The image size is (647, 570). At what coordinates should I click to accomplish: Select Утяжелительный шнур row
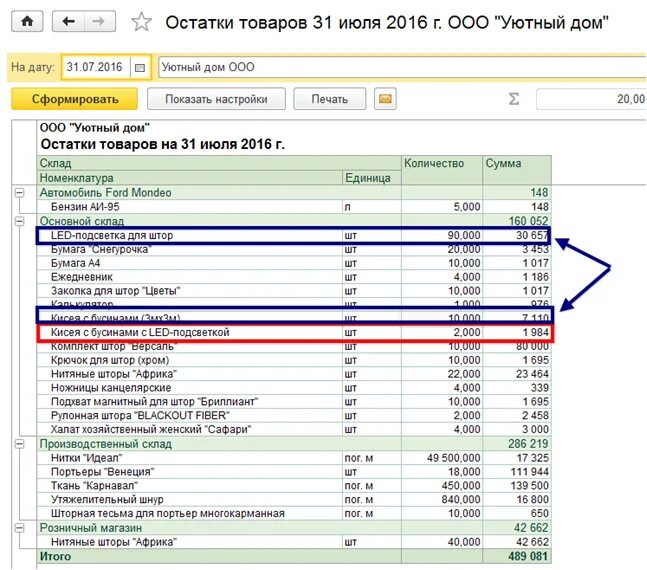coord(294,499)
